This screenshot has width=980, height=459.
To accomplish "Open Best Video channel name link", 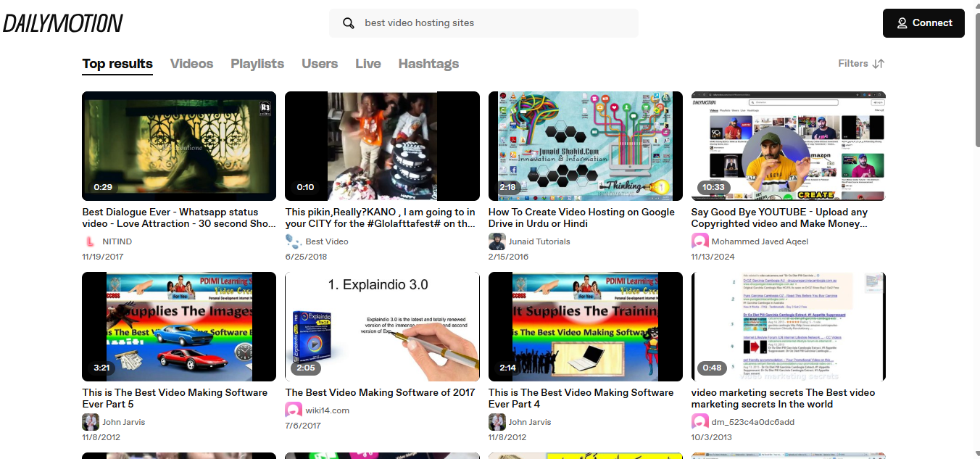I will pyautogui.click(x=327, y=241).
